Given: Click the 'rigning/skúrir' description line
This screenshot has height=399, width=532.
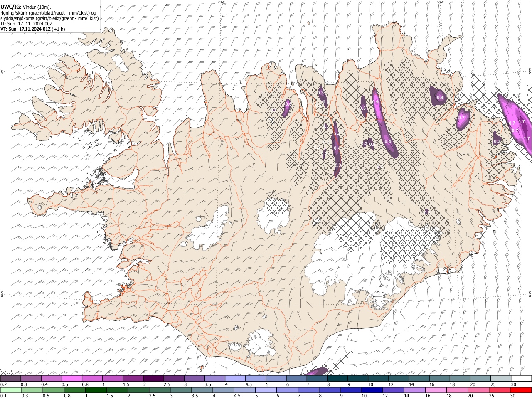Looking at the screenshot, I should coord(48,13).
